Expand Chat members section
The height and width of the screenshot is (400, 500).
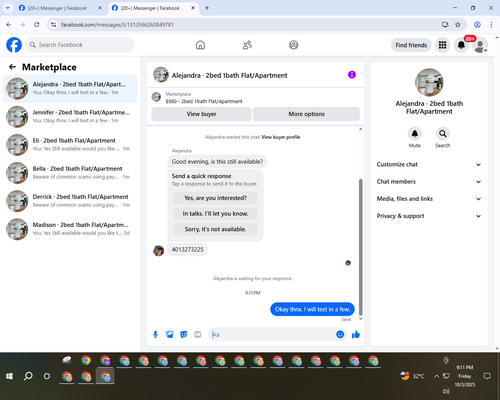click(x=429, y=182)
